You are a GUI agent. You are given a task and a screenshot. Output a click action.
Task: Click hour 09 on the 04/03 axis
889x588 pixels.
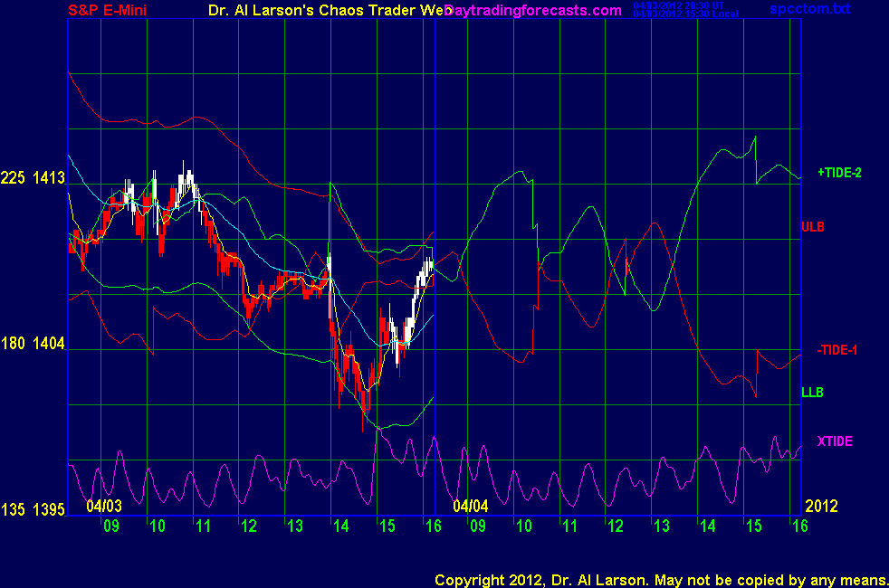tap(110, 526)
